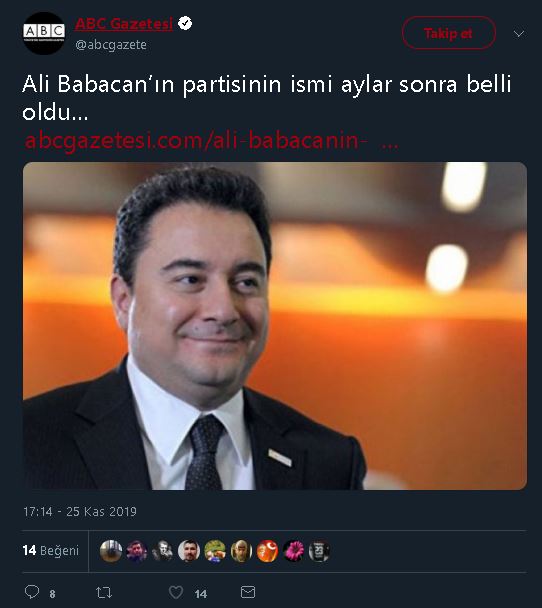Click the @abcgazete handle

point(111,45)
